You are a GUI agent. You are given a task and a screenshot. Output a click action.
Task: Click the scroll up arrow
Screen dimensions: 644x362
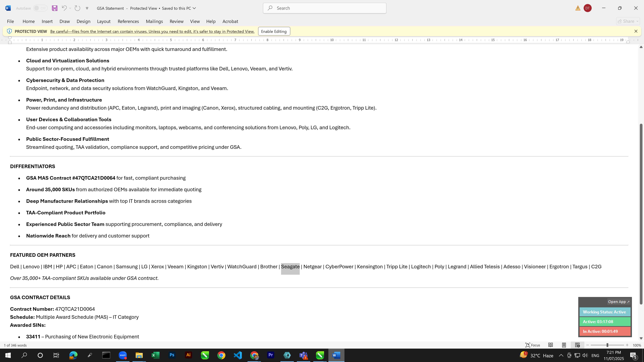click(641, 47)
